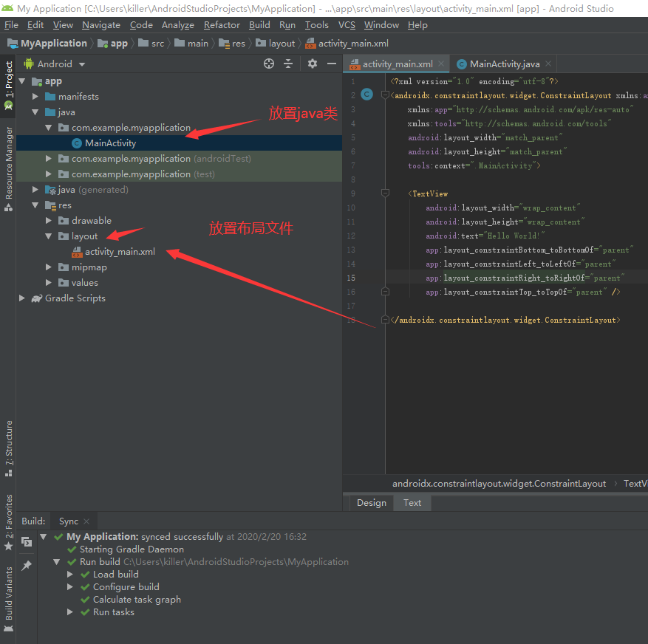Open the 1: Project tool window

8,86
